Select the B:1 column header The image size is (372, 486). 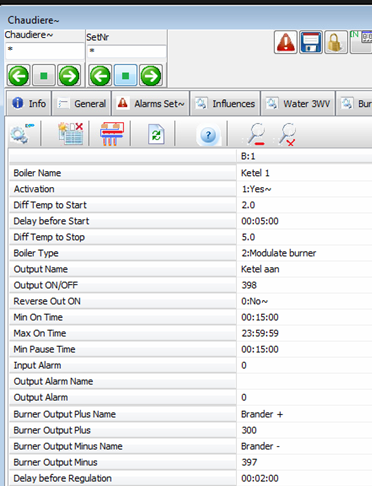pyautogui.click(x=305, y=156)
